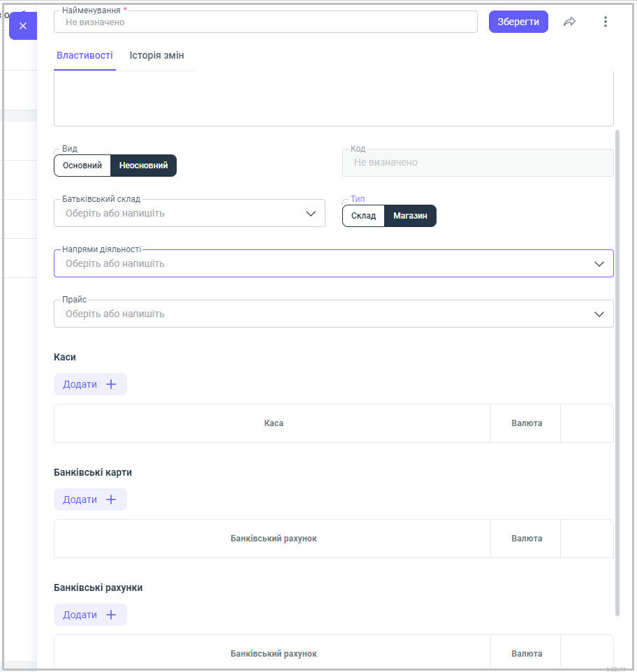Expand the Прайс dropdown
The height and width of the screenshot is (672, 637).
[599, 314]
